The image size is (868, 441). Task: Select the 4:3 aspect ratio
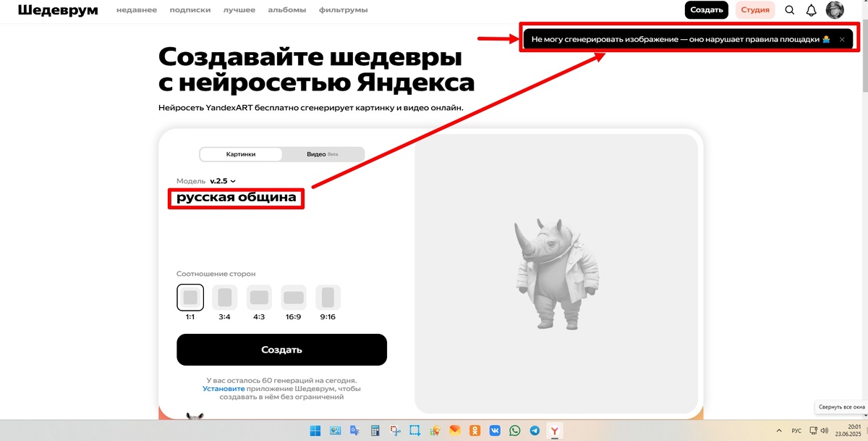[x=259, y=298]
